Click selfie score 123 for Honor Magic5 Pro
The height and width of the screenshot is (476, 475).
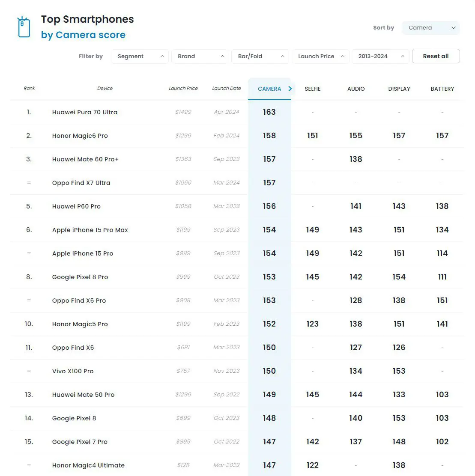pyautogui.click(x=313, y=324)
